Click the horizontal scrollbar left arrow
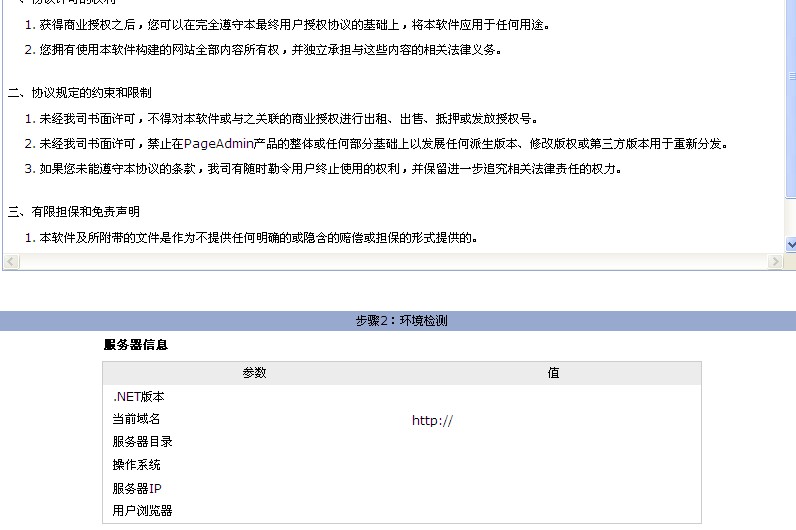The width and height of the screenshot is (796, 530). click(10, 261)
